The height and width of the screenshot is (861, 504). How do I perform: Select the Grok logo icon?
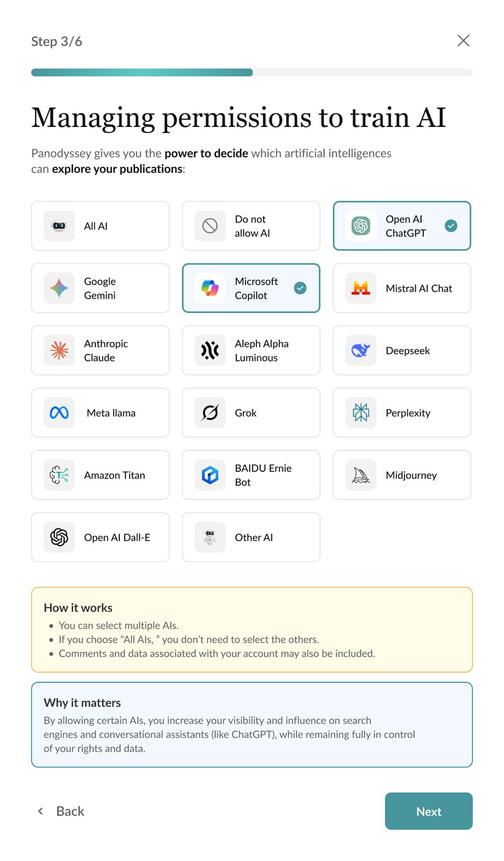pos(210,413)
